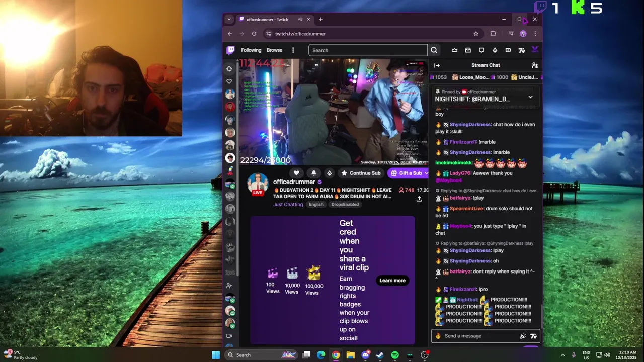Click the sidebar camera icon
The width and height of the screenshot is (644, 362).
coord(229,336)
